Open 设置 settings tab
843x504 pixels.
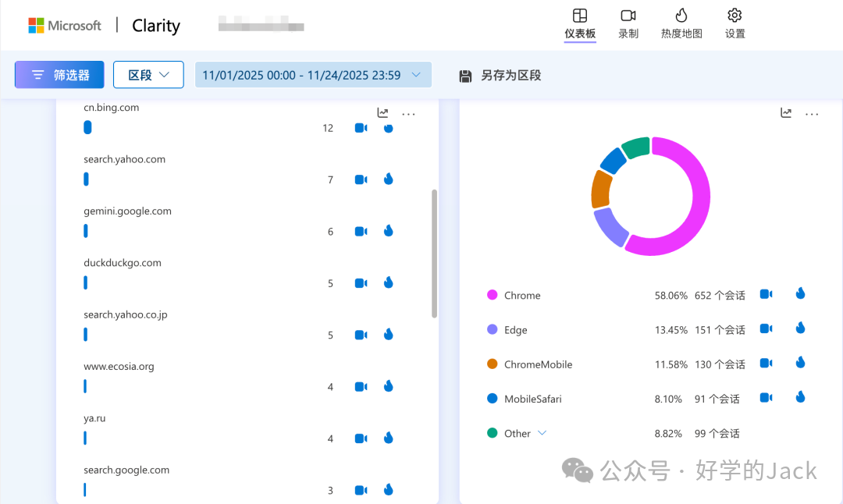(x=735, y=23)
